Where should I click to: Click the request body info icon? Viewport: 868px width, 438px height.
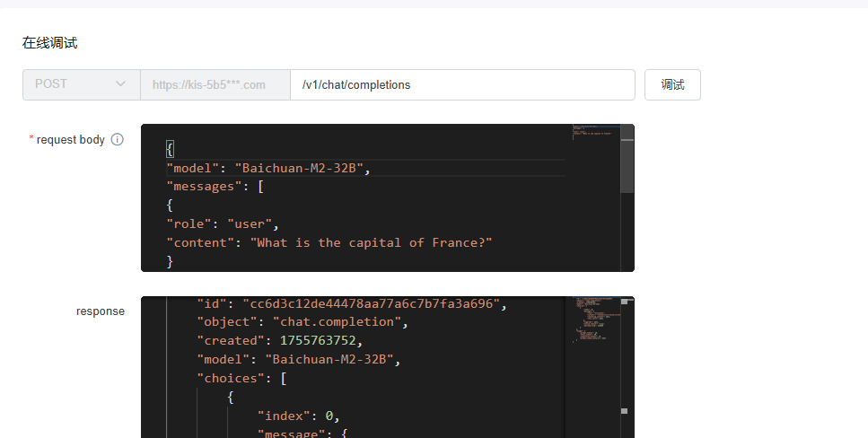tap(117, 139)
